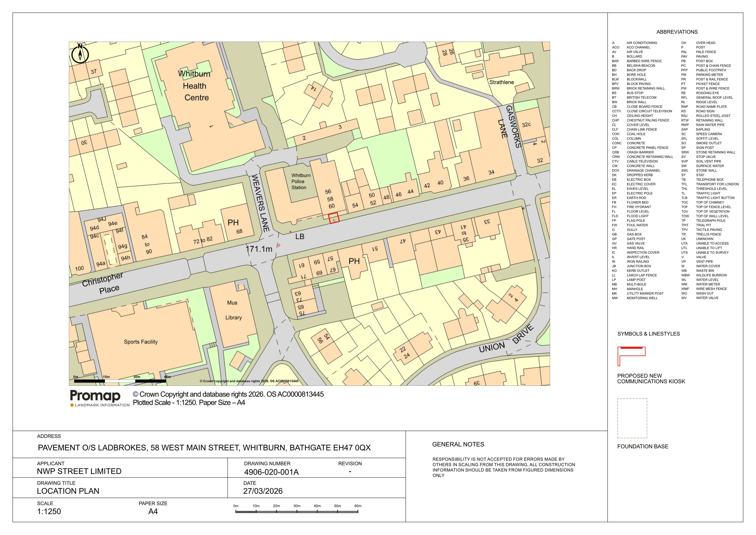Select the "Library" building label

pos(233,318)
